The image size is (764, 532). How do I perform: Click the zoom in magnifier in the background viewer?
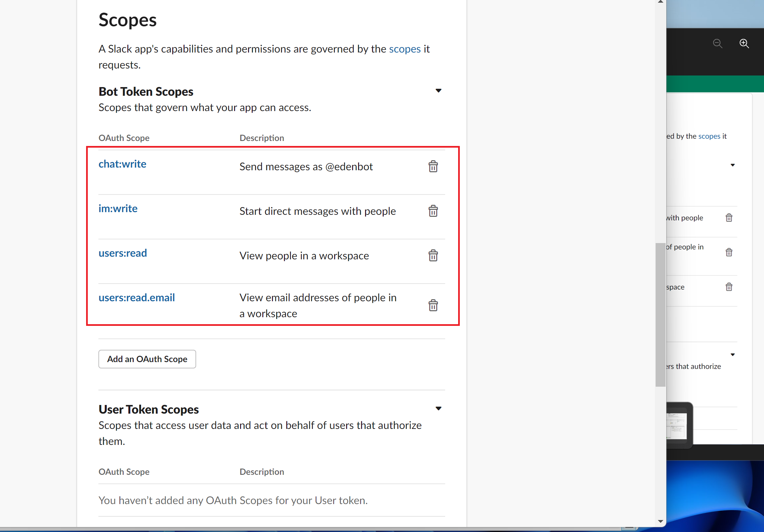point(744,44)
